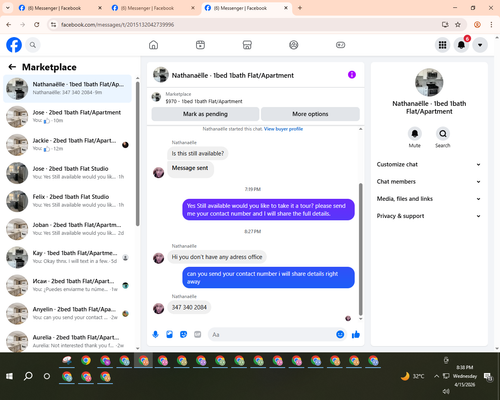Expand Media, files and links section
Viewport: 500px width, 400px height.
(429, 199)
